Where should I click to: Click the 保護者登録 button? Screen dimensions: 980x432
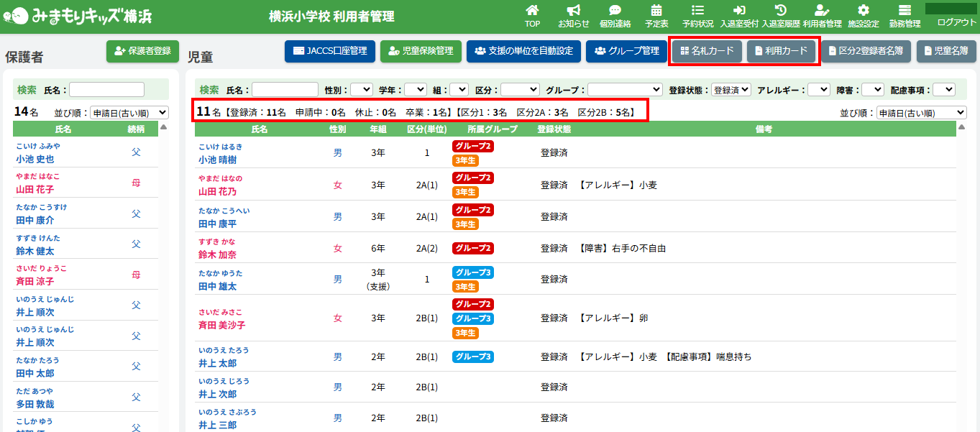point(142,51)
